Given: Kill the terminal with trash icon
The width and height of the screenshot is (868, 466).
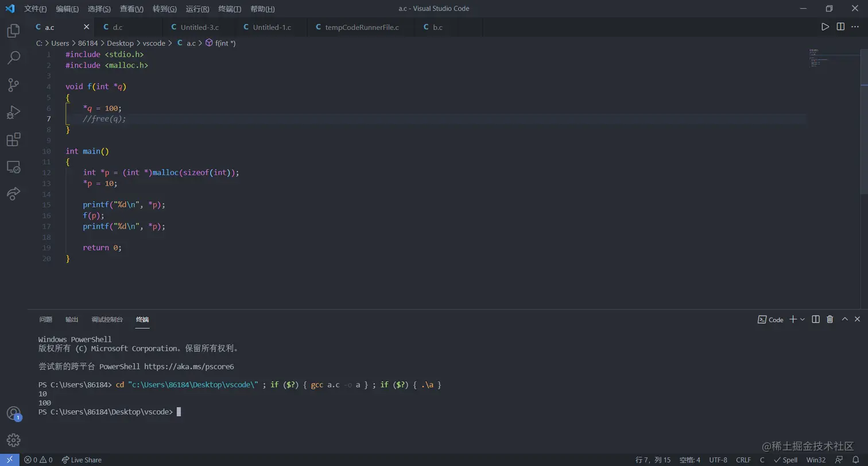Looking at the screenshot, I should (830, 319).
